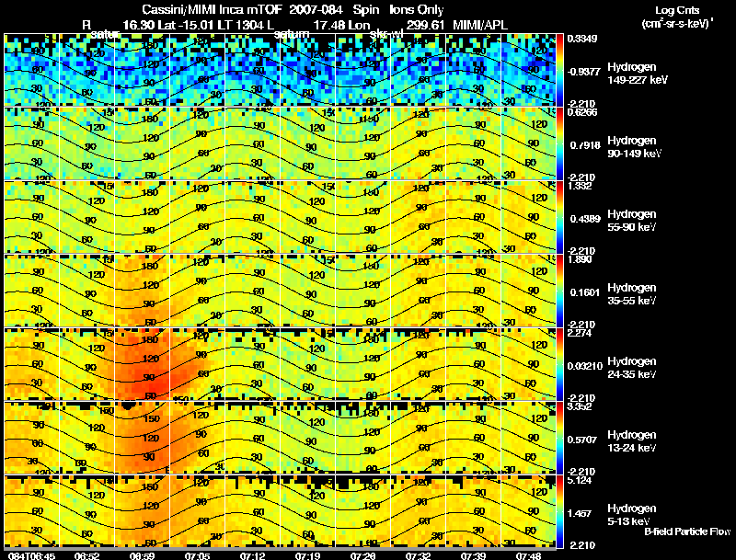Click the 07:19 time axis tick label
Viewport: 736px width, 560px height.
coord(307,555)
